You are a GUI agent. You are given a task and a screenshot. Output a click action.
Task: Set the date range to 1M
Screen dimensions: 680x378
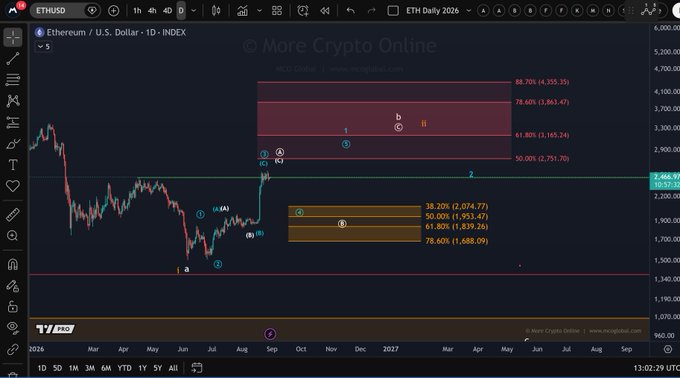(74, 368)
